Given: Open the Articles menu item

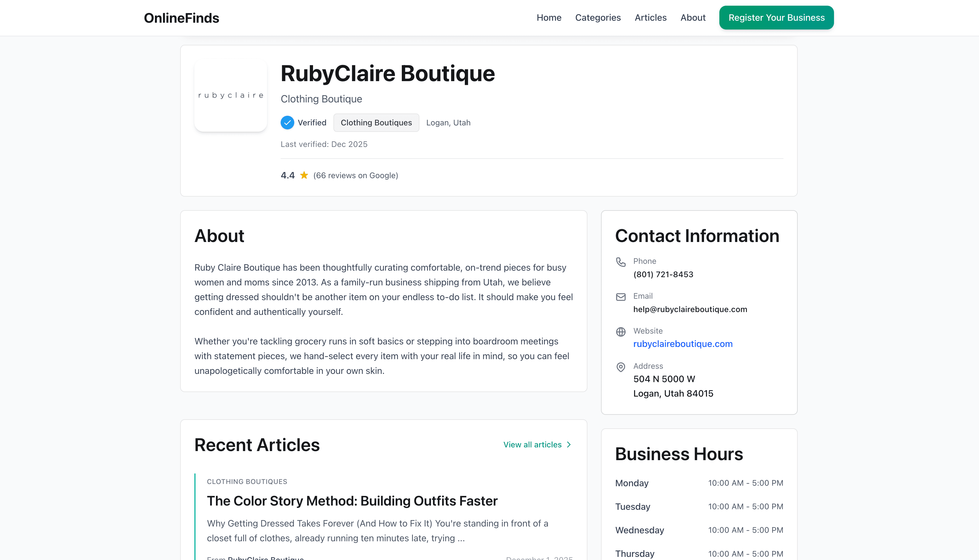Looking at the screenshot, I should (650, 17).
